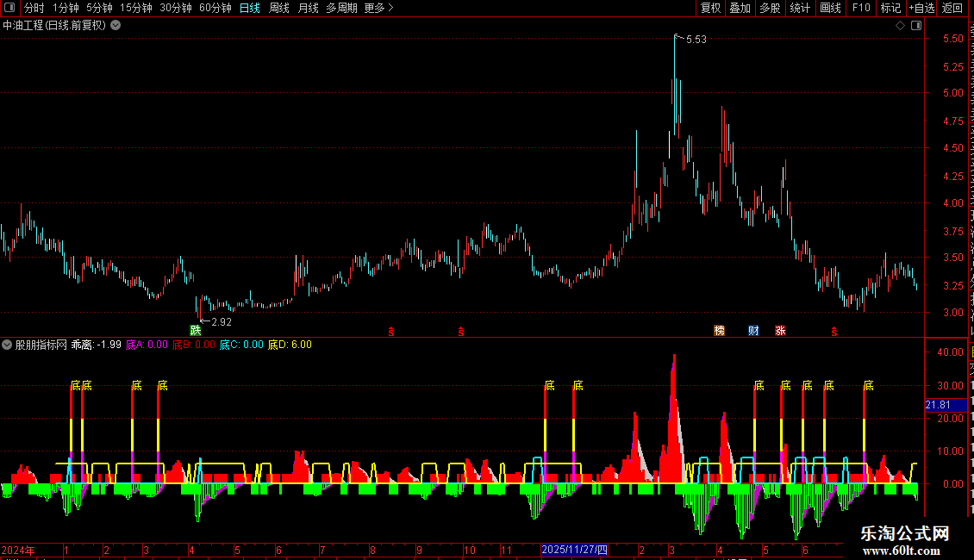The image size is (974, 560).
Task: Click the 榜 marker icon
Action: tap(720, 330)
